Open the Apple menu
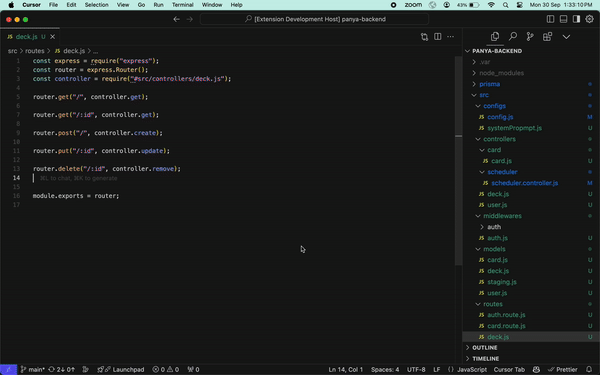The image size is (600, 375). point(11,5)
